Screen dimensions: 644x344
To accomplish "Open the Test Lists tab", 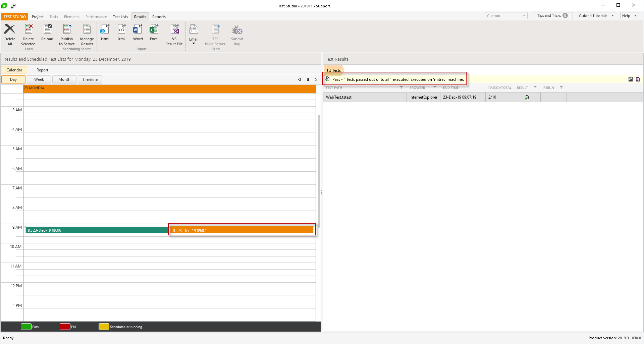I will [120, 17].
